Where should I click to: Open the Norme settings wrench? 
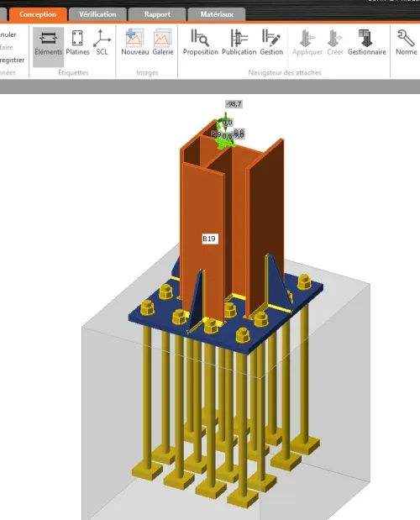[x=406, y=43]
